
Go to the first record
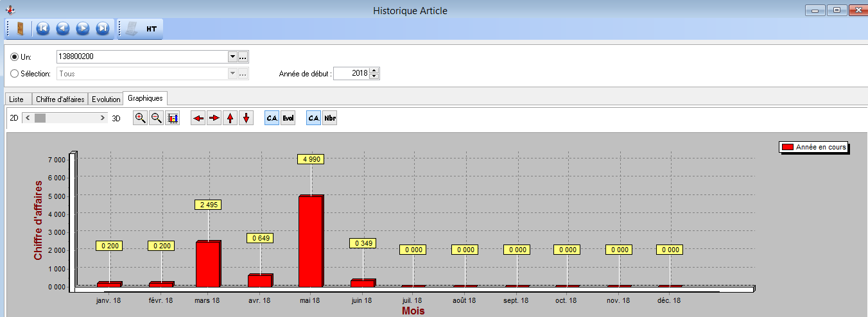coord(42,28)
